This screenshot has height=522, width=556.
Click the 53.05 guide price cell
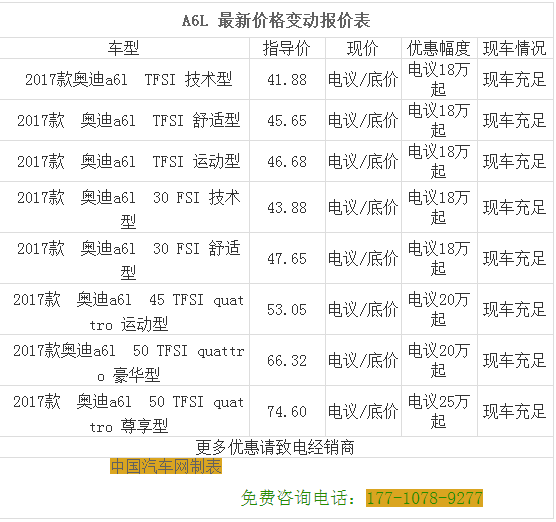tap(287, 310)
